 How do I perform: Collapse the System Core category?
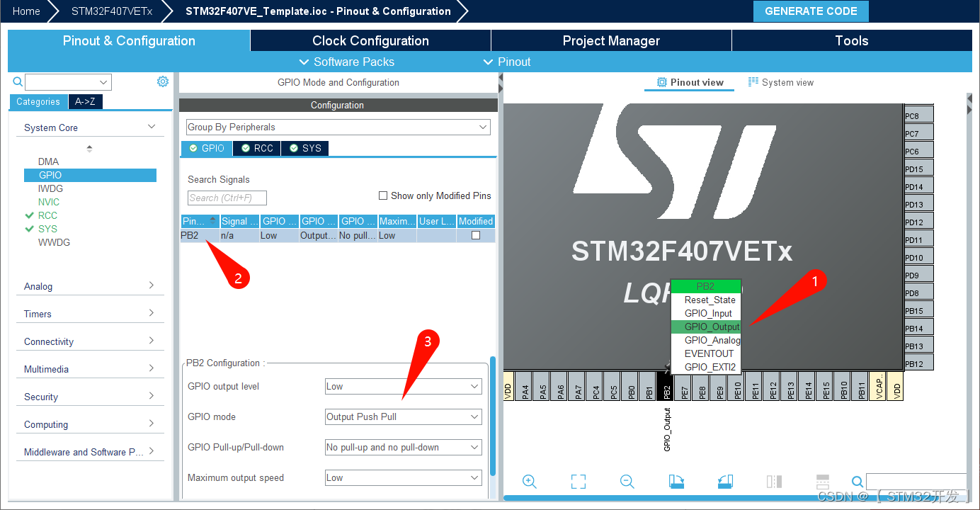pos(90,127)
